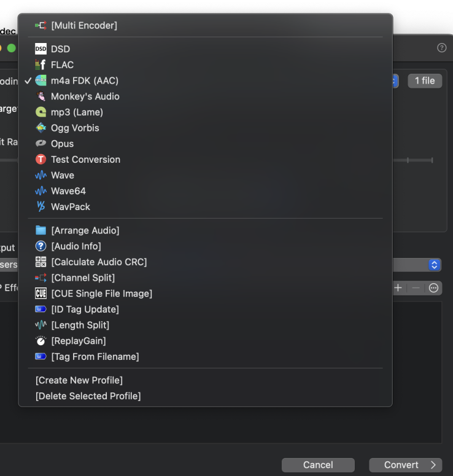Click [Delete Selected Profile]
Screen dimensions: 453x476
[x=205, y=396]
